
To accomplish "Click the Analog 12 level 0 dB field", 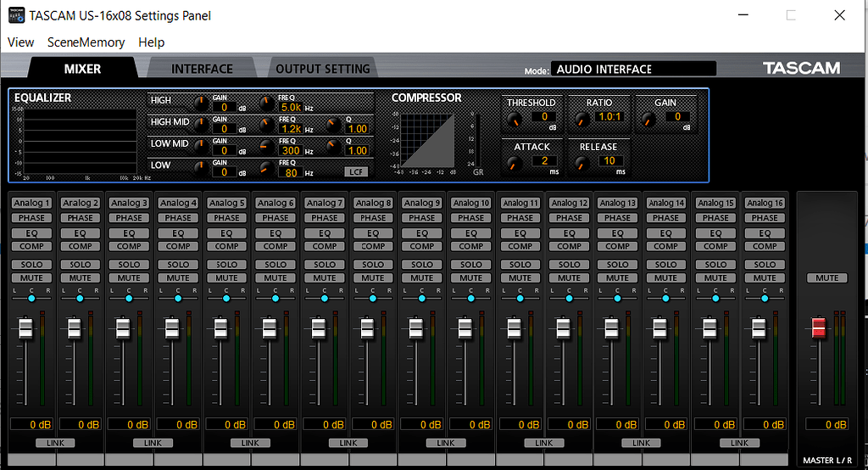I will point(569,424).
